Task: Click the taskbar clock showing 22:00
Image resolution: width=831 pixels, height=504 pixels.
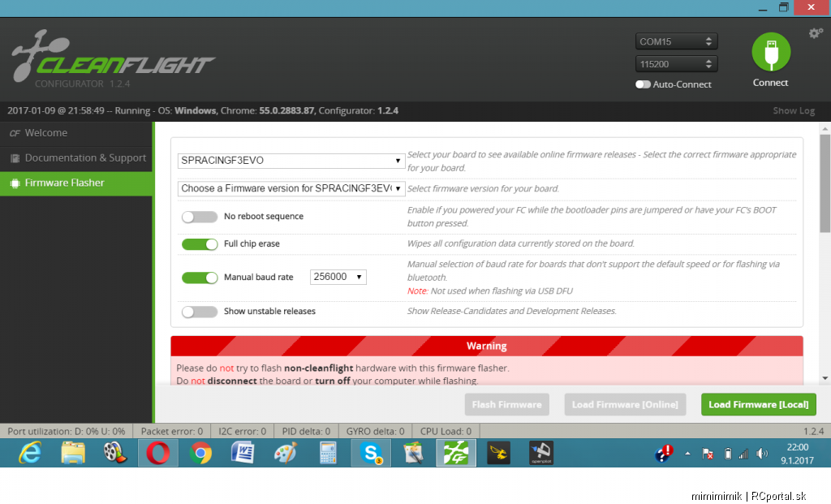Action: pos(797,454)
